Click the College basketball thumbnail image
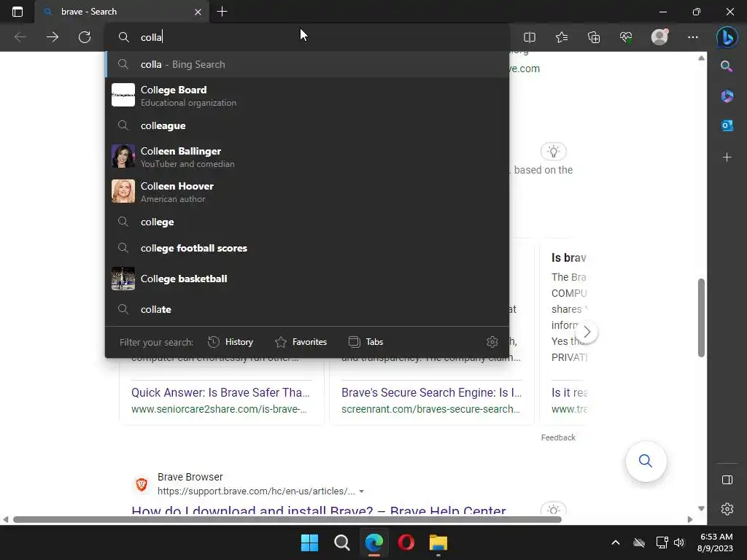Image resolution: width=747 pixels, height=560 pixels. click(123, 279)
